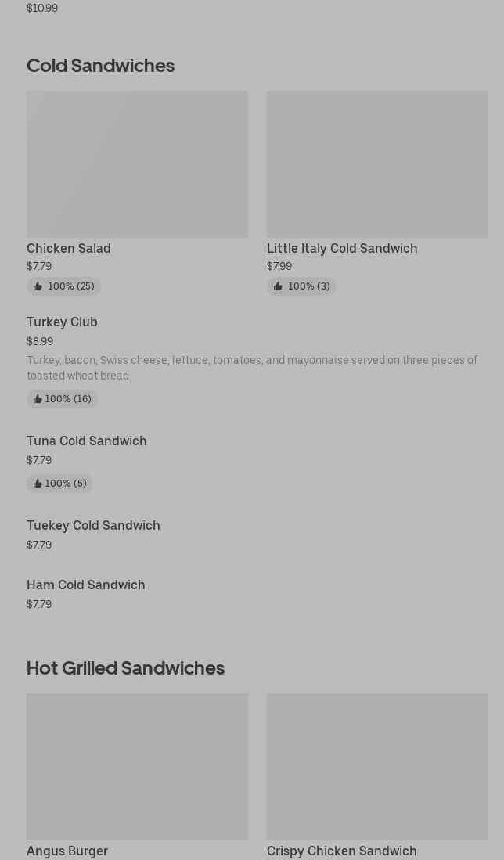The image size is (504, 860).
Task: Open the Angus Burger item photo
Action: point(137,766)
